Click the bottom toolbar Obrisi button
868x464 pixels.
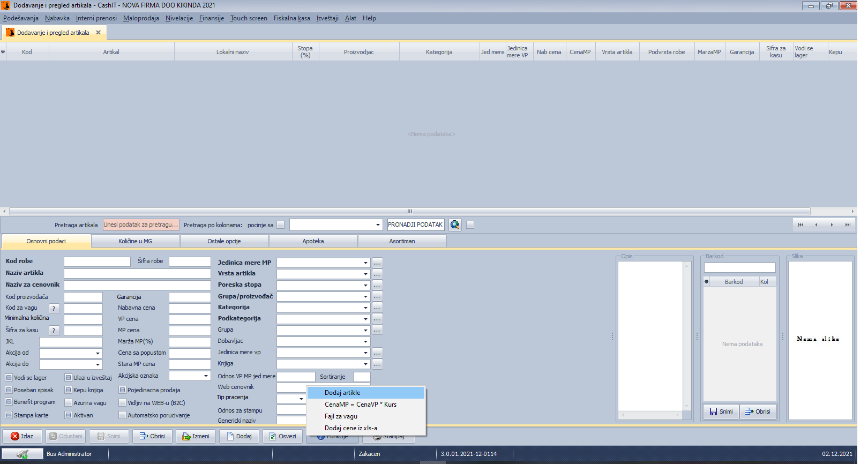(x=152, y=436)
